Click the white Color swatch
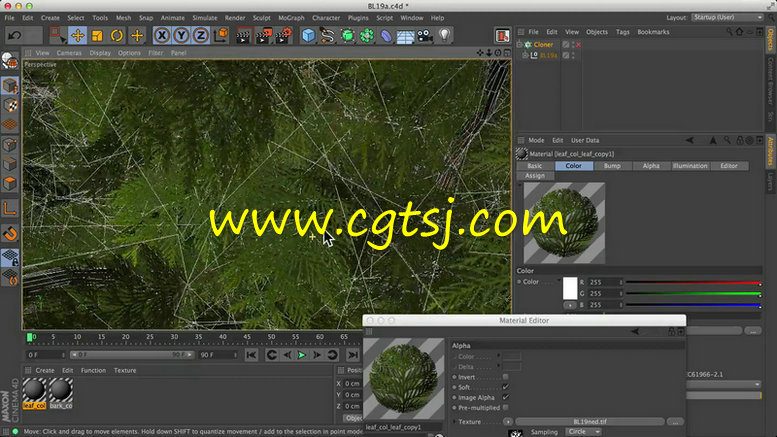 point(570,288)
